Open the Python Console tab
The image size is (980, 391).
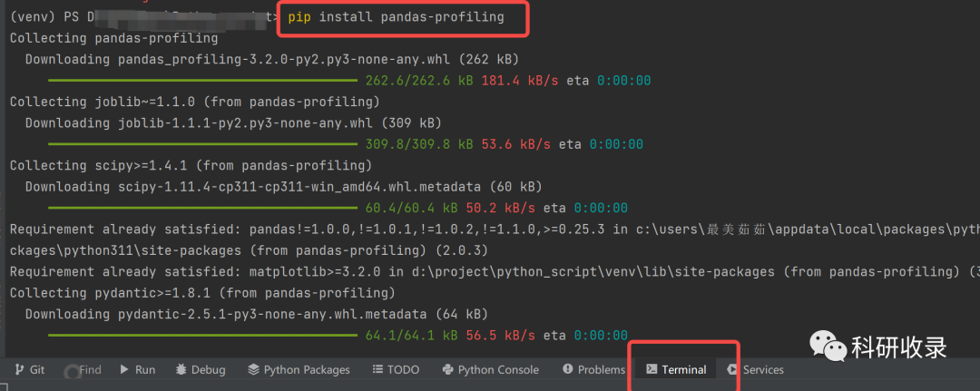(490, 370)
